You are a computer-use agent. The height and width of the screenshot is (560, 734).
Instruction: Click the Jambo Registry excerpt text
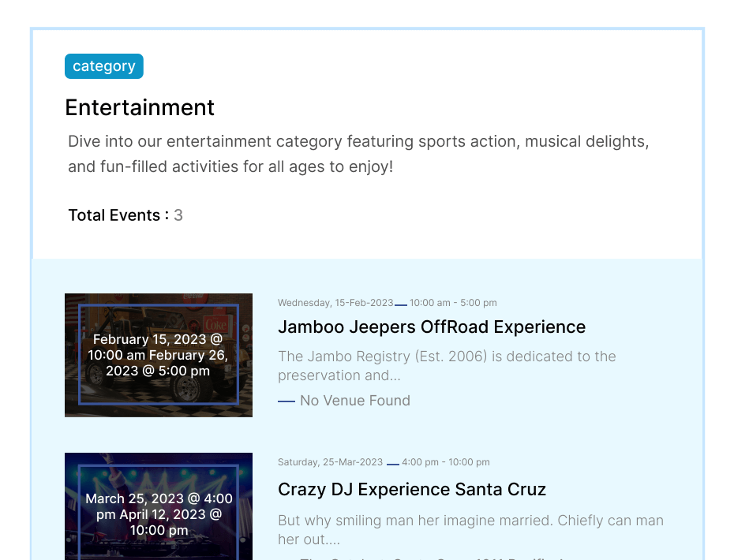click(447, 366)
